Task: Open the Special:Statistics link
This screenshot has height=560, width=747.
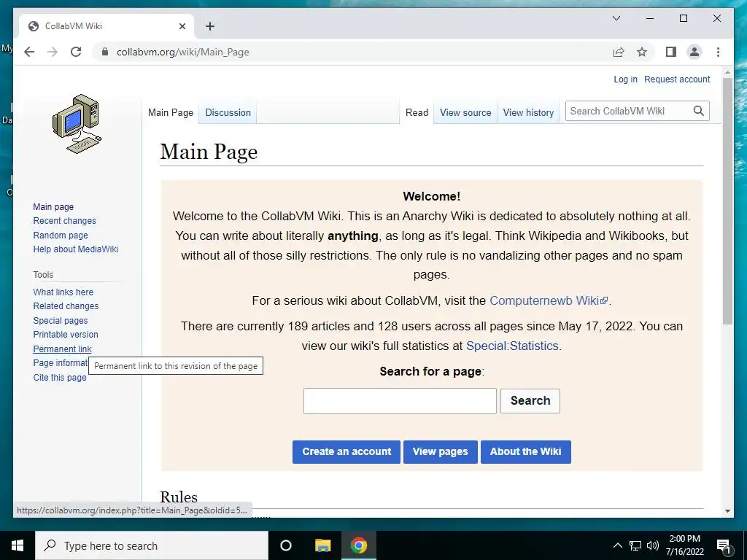Action: [x=512, y=346]
